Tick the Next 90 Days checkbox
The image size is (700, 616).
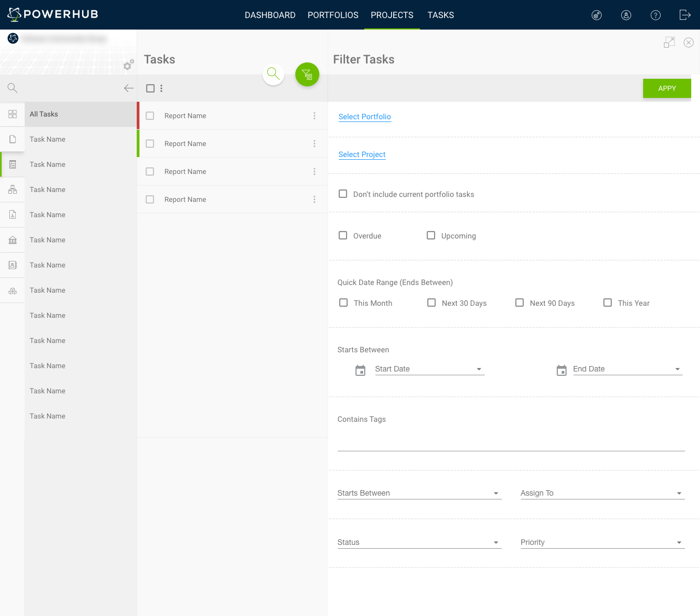pyautogui.click(x=520, y=303)
